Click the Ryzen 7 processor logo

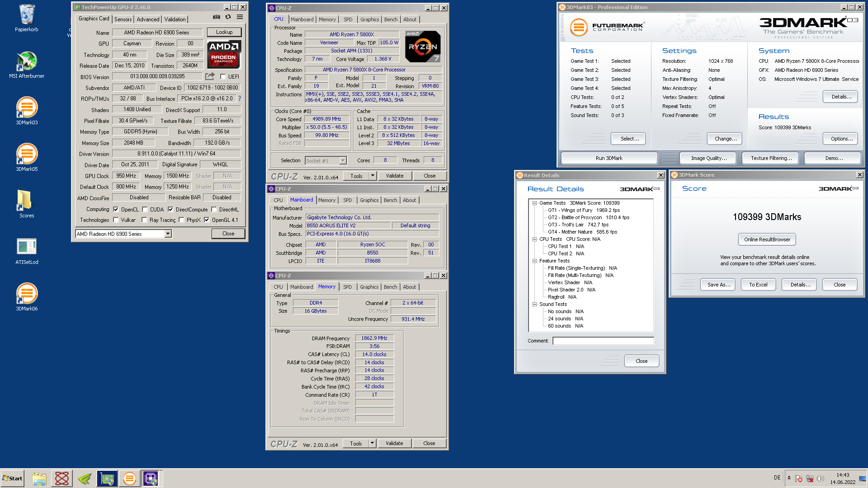pos(423,46)
